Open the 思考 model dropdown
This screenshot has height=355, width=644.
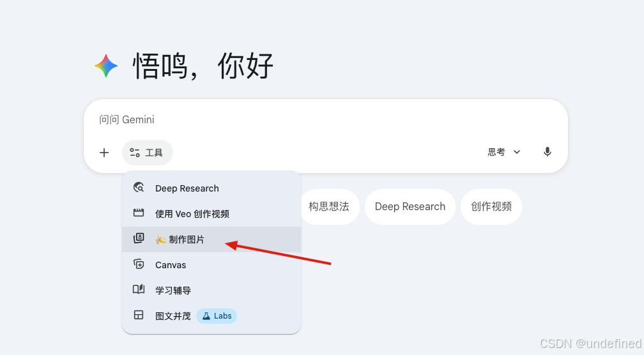[x=504, y=152]
